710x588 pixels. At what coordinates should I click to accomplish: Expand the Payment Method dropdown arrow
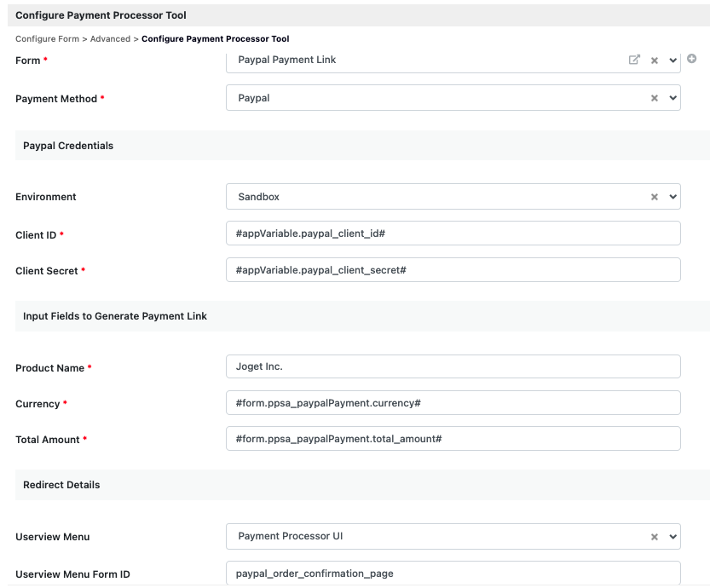(672, 98)
